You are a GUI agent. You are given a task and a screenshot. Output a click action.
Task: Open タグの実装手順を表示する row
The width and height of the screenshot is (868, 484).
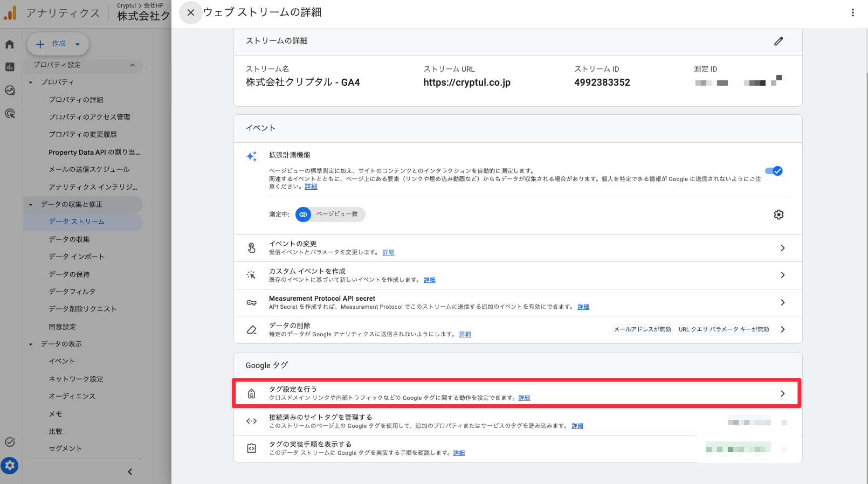(518, 448)
